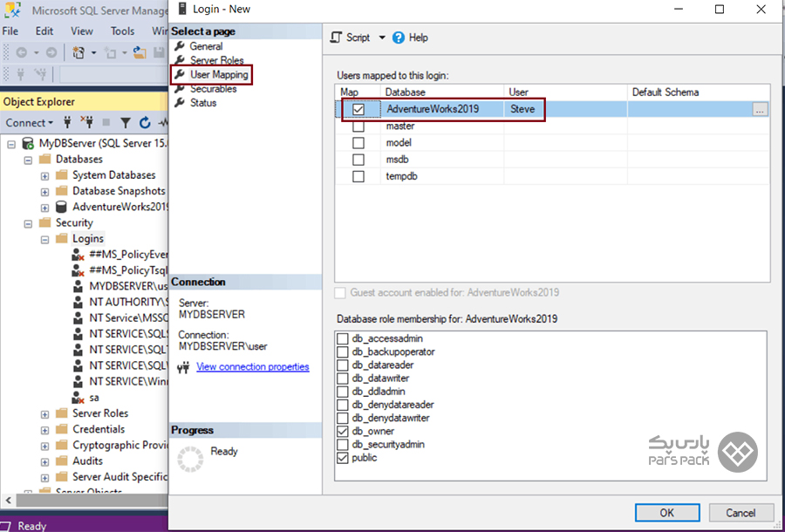Collapse the Databases folder
This screenshot has height=532, width=785.
28,160
